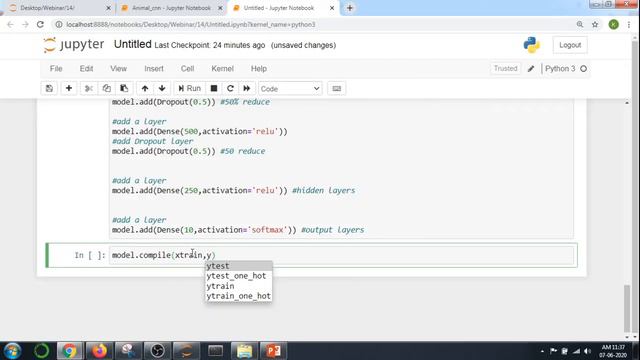640x360 pixels.
Task: Open PowerPoint from taskbar
Action: (273, 351)
